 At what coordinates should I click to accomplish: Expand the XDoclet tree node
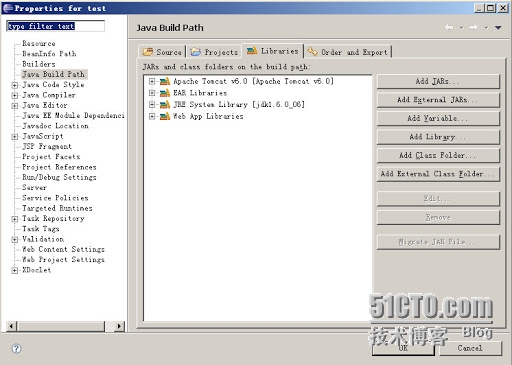[14, 270]
